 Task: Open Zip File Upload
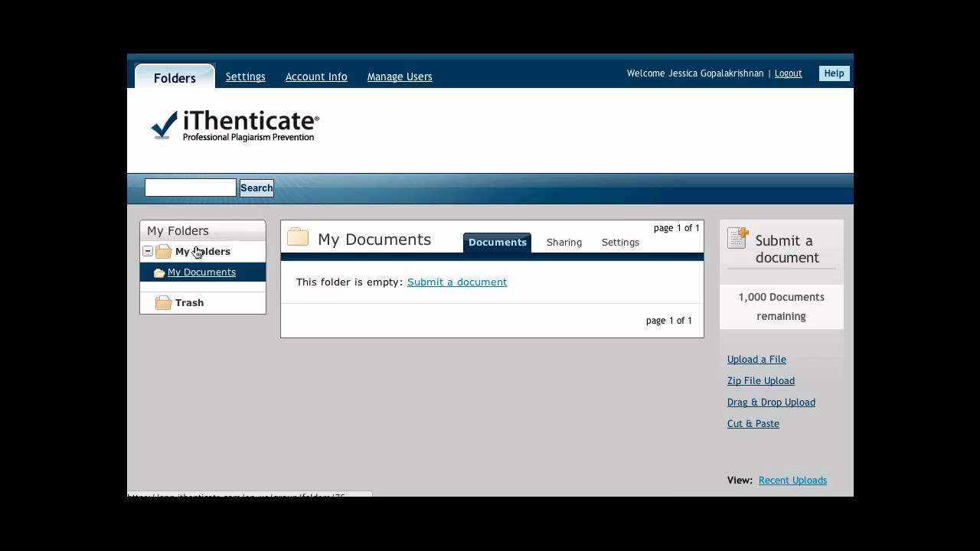pos(761,381)
